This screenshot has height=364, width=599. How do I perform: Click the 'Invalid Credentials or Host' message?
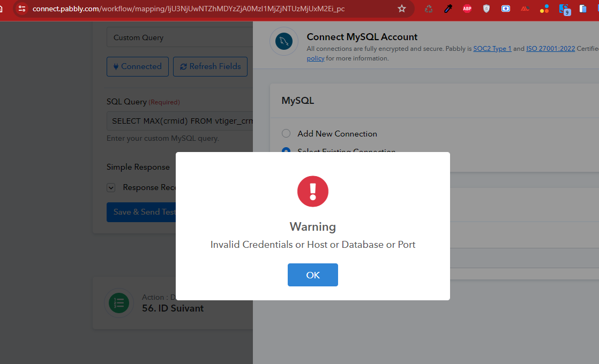[312, 245]
